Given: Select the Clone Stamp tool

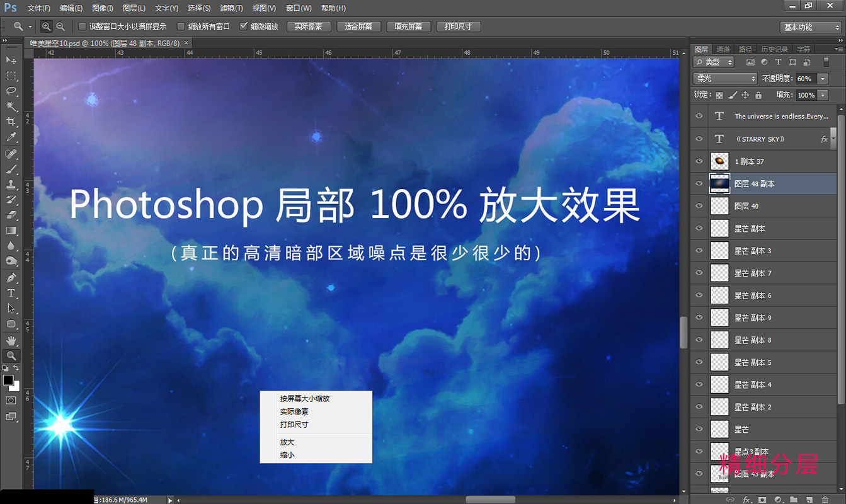Looking at the screenshot, I should 11,185.
